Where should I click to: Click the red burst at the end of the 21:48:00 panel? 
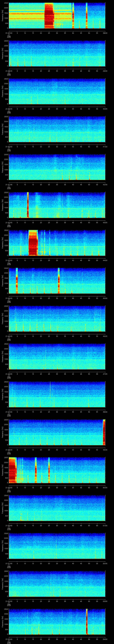(104, 432)
